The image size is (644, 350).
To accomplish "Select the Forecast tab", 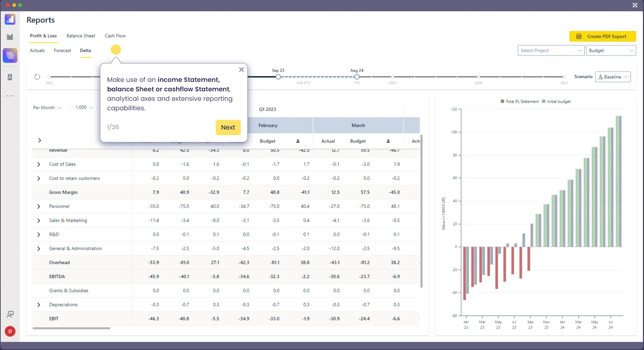I will click(62, 51).
